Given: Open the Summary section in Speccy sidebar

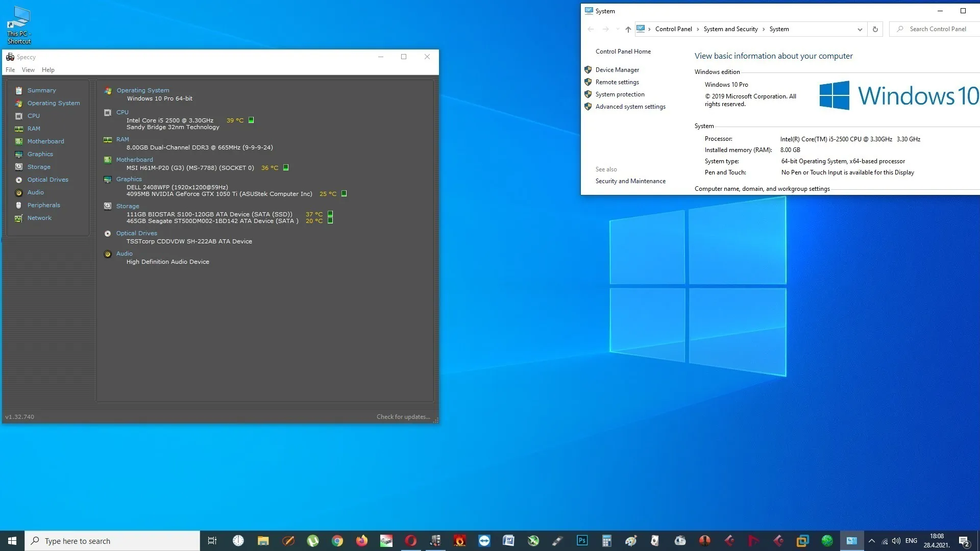Looking at the screenshot, I should click(41, 90).
